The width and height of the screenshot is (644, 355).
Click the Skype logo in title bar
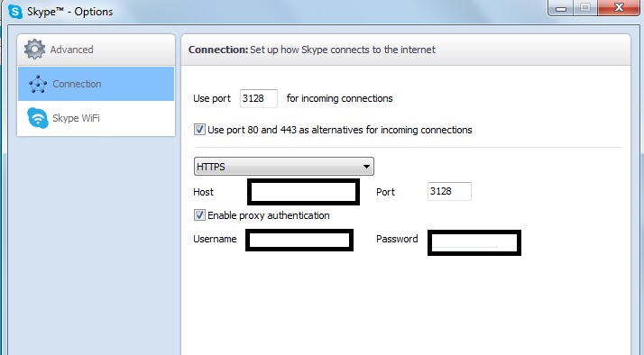(15, 11)
